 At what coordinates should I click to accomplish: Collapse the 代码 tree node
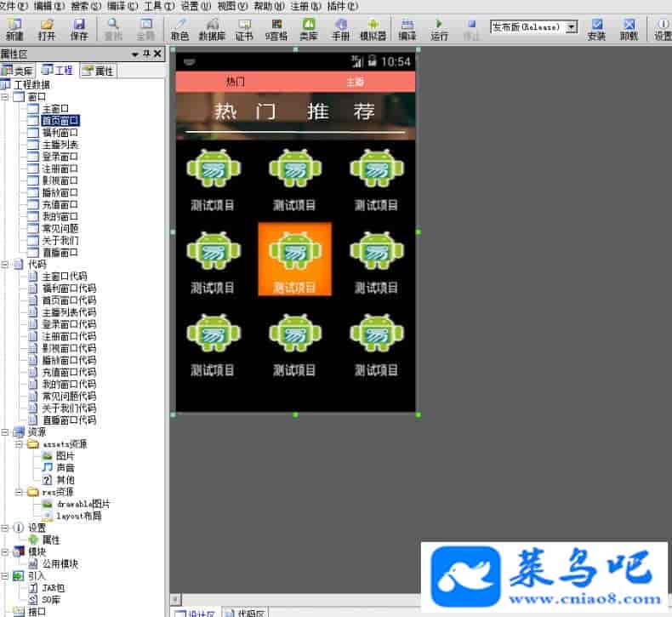tap(6, 265)
